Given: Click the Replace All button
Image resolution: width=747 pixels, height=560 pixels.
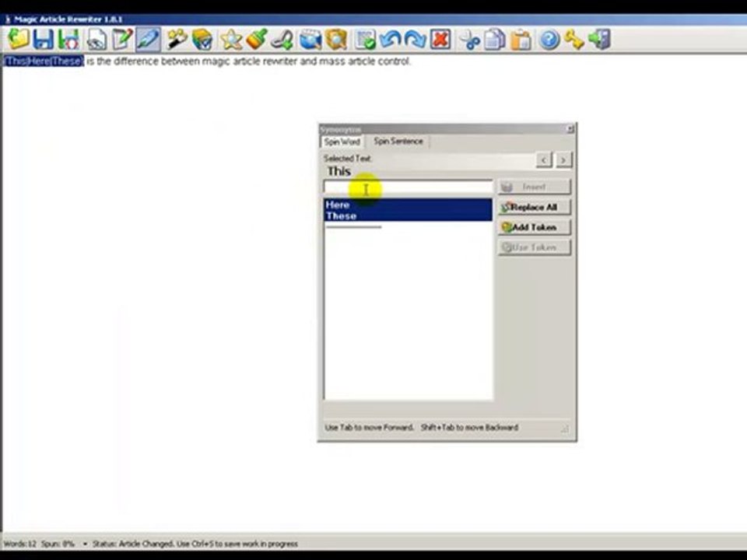Looking at the screenshot, I should (x=534, y=207).
